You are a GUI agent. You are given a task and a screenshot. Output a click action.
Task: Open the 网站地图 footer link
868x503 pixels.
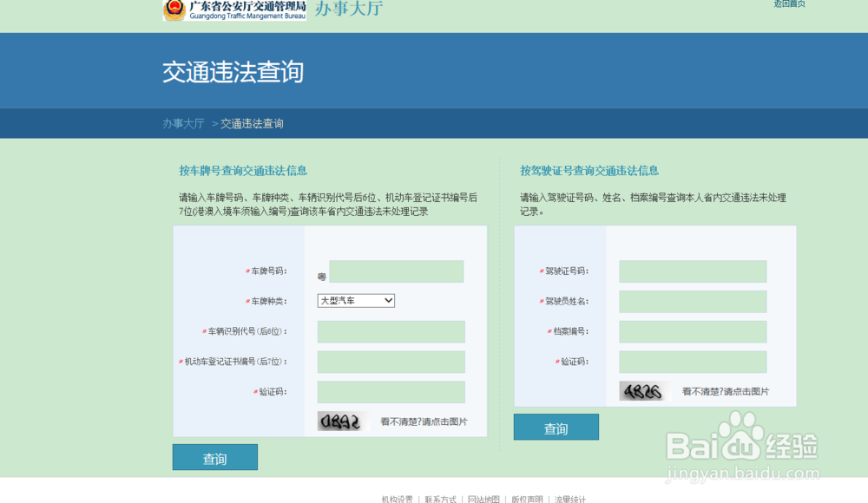(483, 499)
